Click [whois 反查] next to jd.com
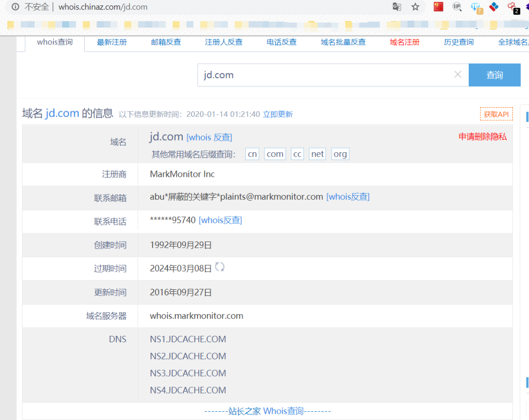Image resolution: width=529 pixels, height=420 pixels. click(209, 137)
